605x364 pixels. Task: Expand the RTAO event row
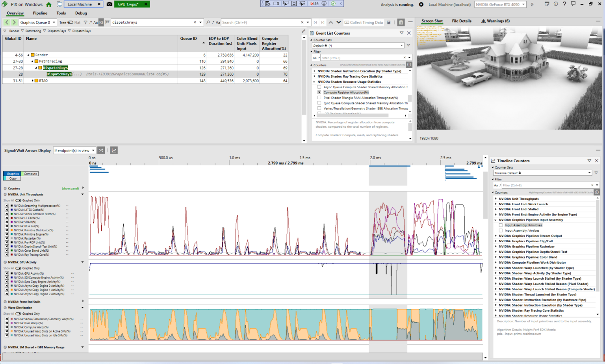tap(33, 81)
